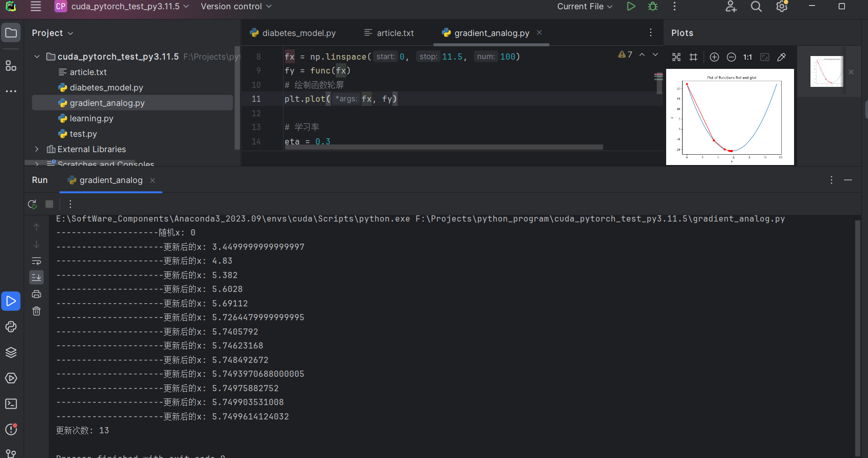Clear all console output with trash icon
The width and height of the screenshot is (868, 458).
coord(36,311)
